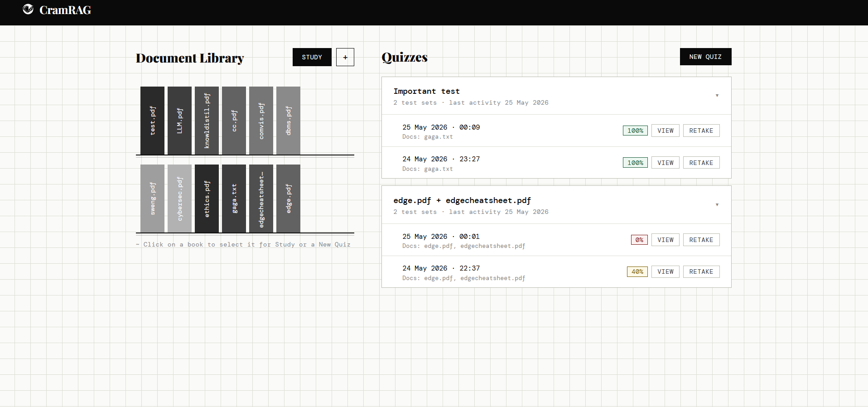Collapse the edge.pdf + edgecheatsheet.pdf group
This screenshot has width=868, height=407.
[717, 205]
